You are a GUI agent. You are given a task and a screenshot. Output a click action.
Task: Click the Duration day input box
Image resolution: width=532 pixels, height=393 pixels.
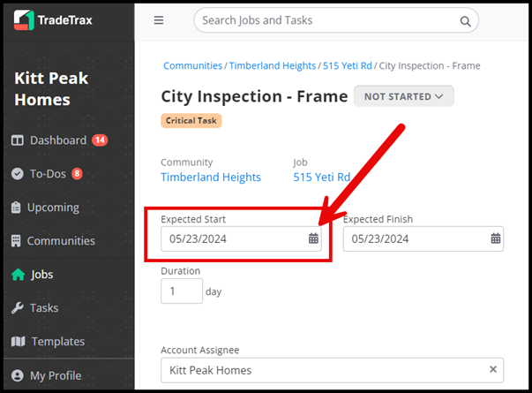pyautogui.click(x=182, y=291)
